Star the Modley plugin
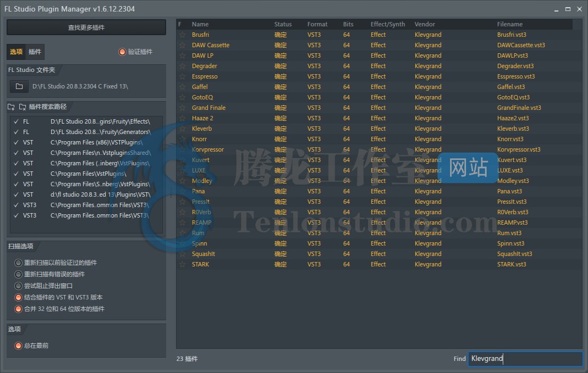This screenshot has width=588, height=373. (182, 181)
